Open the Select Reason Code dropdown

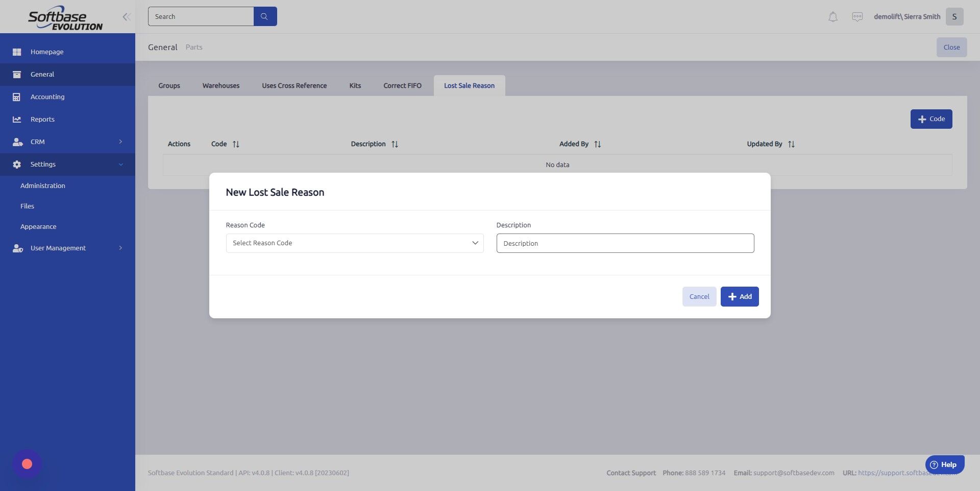(x=354, y=243)
